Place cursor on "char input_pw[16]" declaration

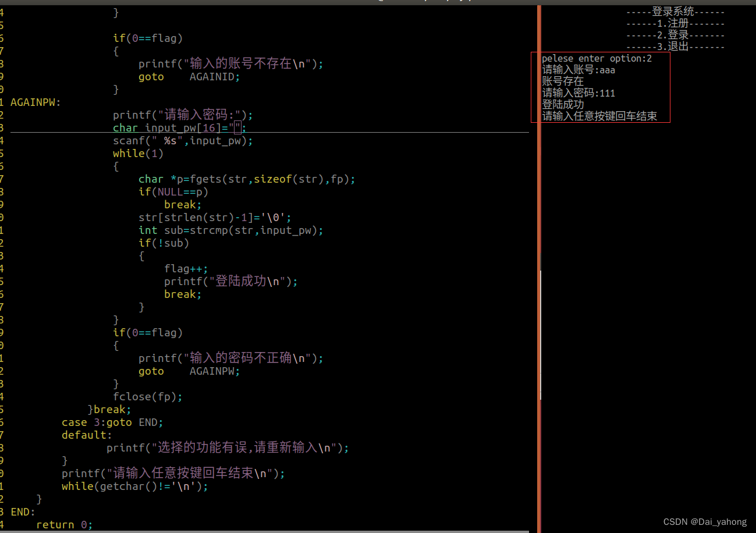click(x=180, y=128)
